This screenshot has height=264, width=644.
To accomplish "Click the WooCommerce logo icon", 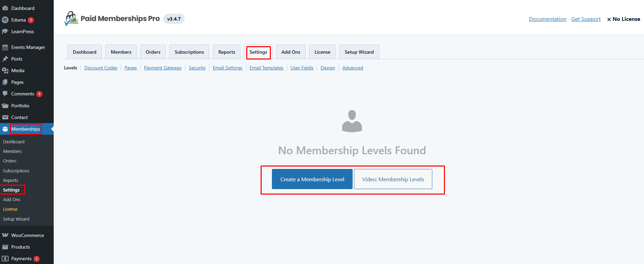I will (x=5, y=235).
